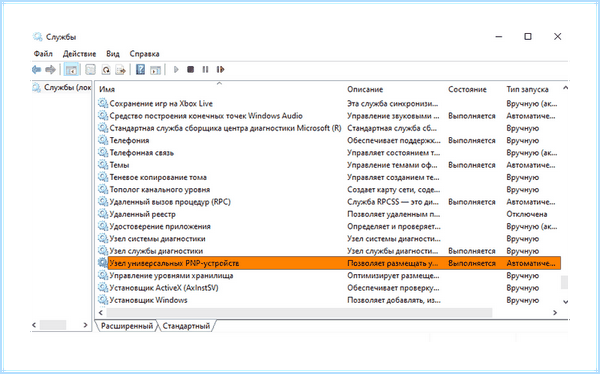Image resolution: width=600 pixels, height=374 pixels.
Task: Toggle the console tree pane toolbar icon
Action: tap(72, 70)
